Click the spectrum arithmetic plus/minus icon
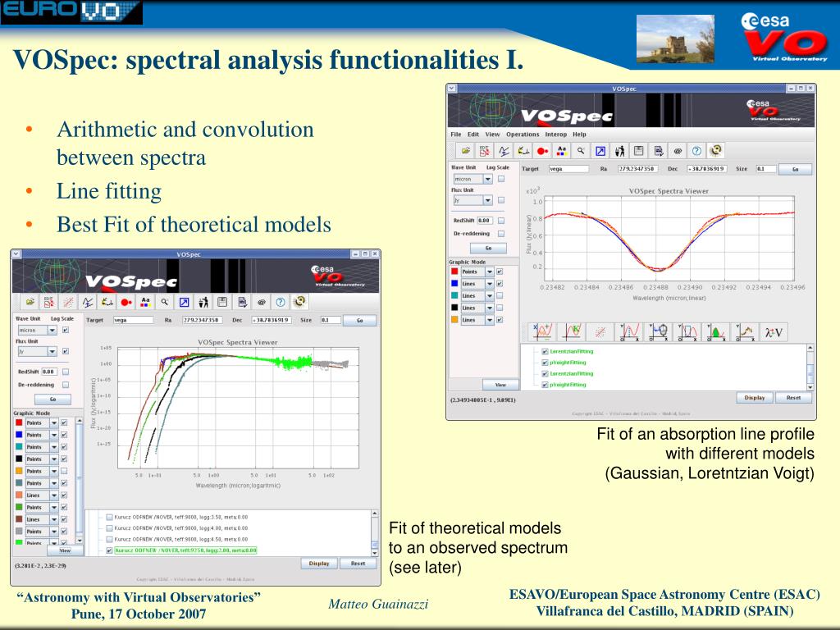 543,333
